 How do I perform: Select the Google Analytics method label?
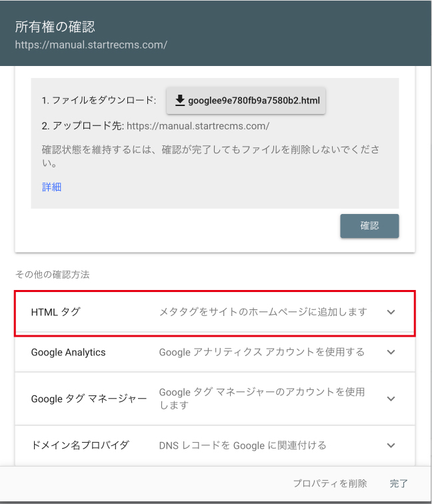[68, 352]
